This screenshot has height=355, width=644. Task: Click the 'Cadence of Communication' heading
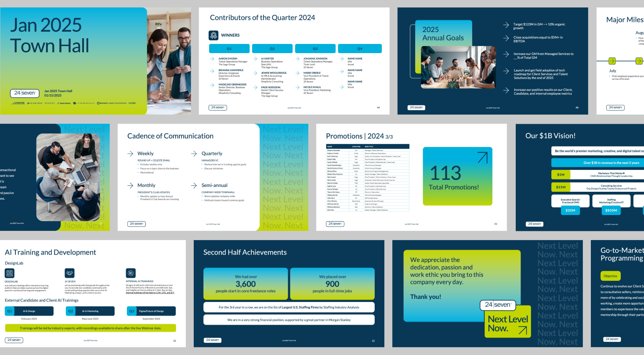170,136
